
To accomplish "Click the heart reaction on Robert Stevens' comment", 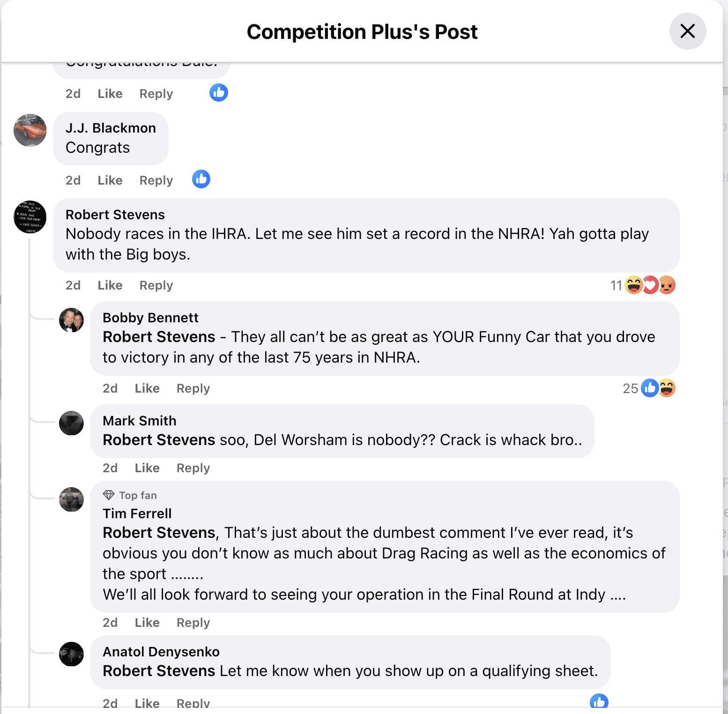I will (x=650, y=285).
